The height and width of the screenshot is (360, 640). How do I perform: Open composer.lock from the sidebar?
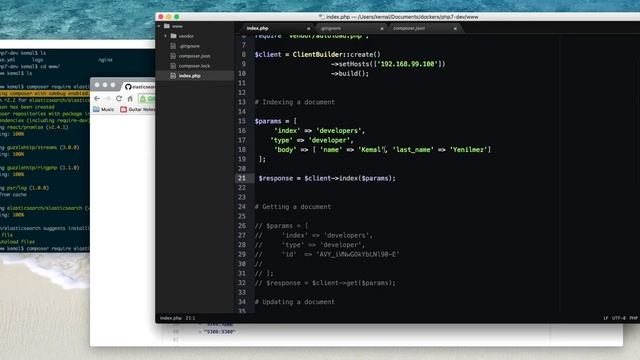click(x=194, y=66)
